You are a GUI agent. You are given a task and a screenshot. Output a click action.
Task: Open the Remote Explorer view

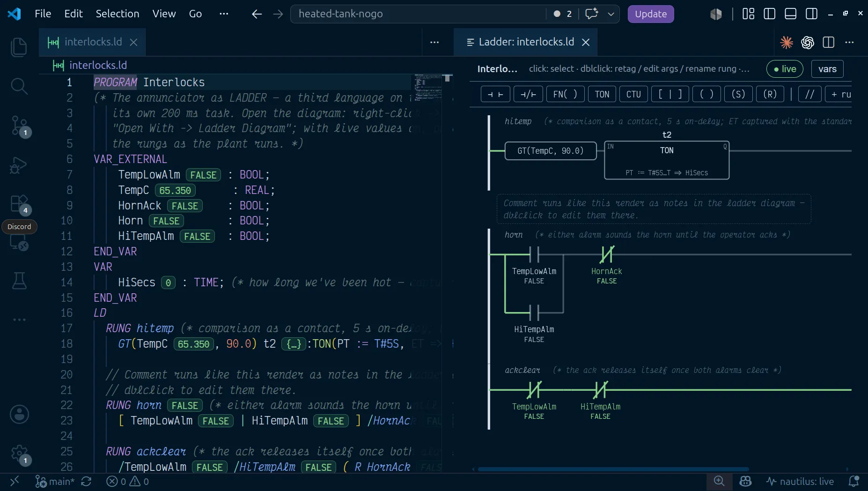pyautogui.click(x=19, y=242)
